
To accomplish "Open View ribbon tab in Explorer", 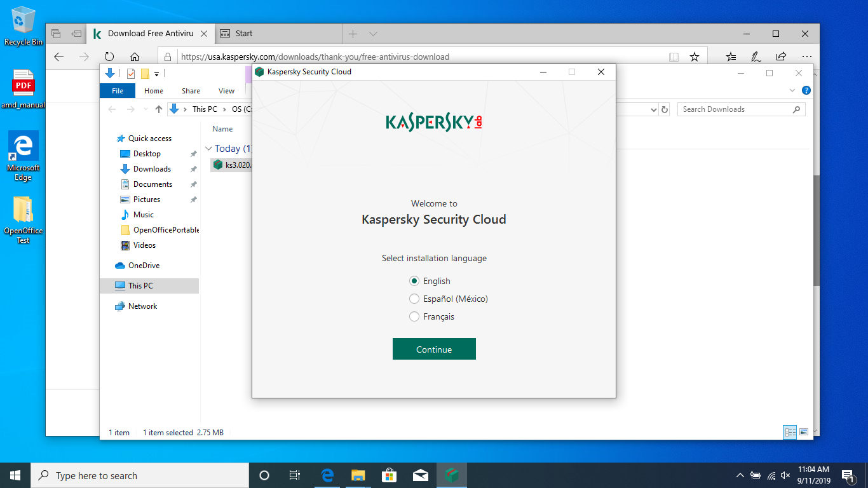I will tap(226, 91).
